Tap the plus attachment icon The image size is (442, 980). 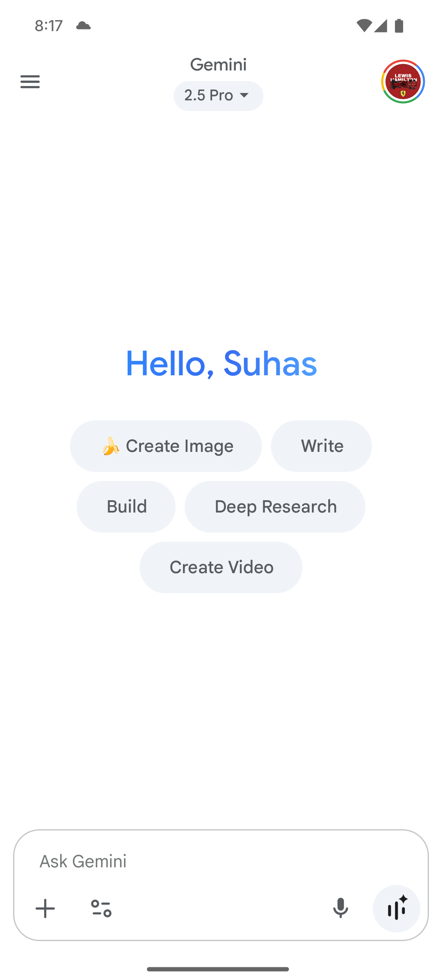click(x=45, y=909)
